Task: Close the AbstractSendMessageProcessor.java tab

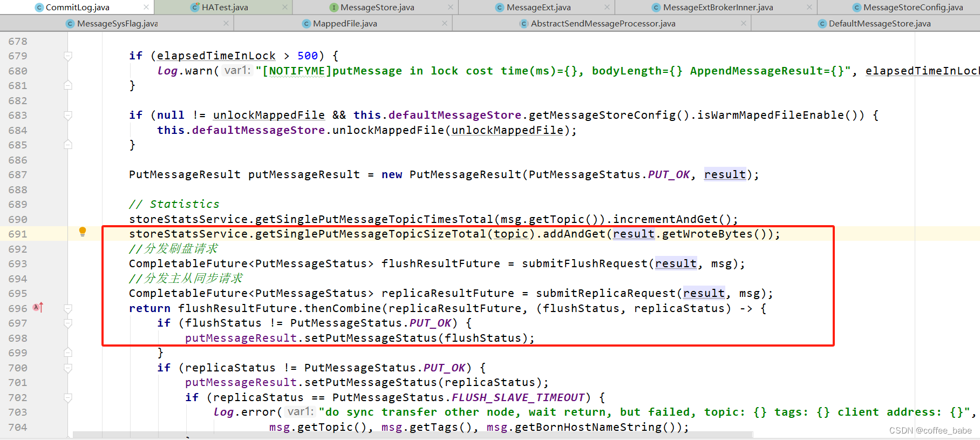Action: pyautogui.click(x=744, y=23)
